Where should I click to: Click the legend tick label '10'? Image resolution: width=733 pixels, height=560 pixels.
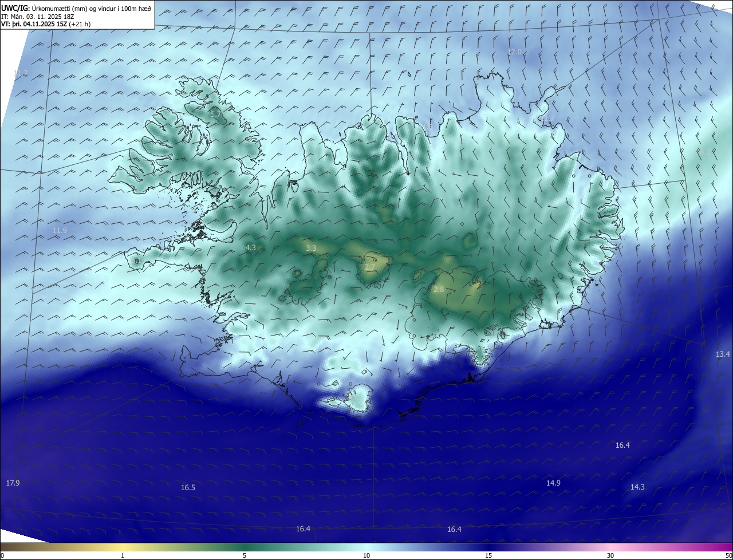pyautogui.click(x=366, y=555)
